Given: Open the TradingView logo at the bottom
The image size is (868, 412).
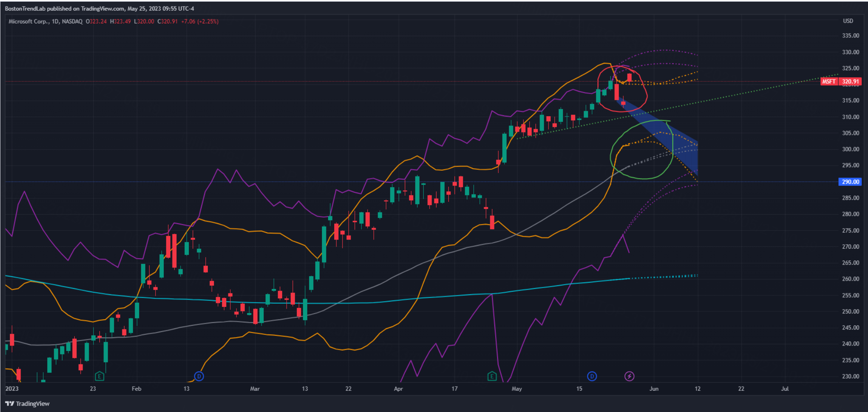Looking at the screenshot, I should click(27, 403).
